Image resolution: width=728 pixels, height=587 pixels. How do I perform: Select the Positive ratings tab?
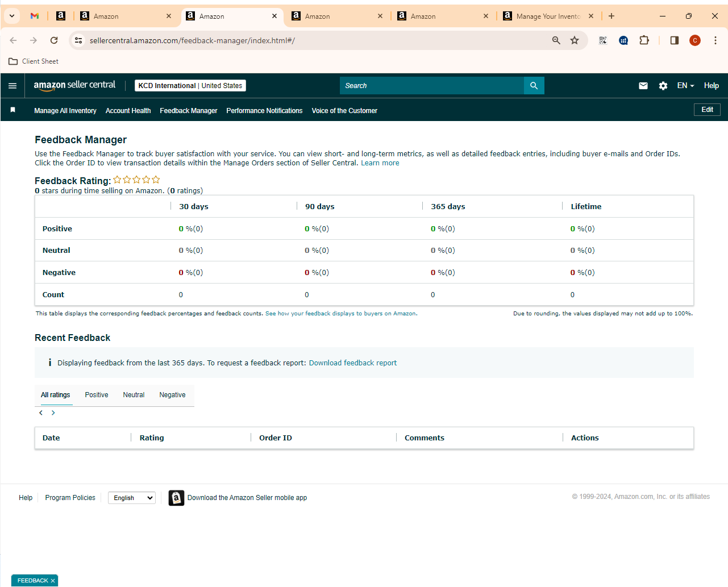(97, 395)
